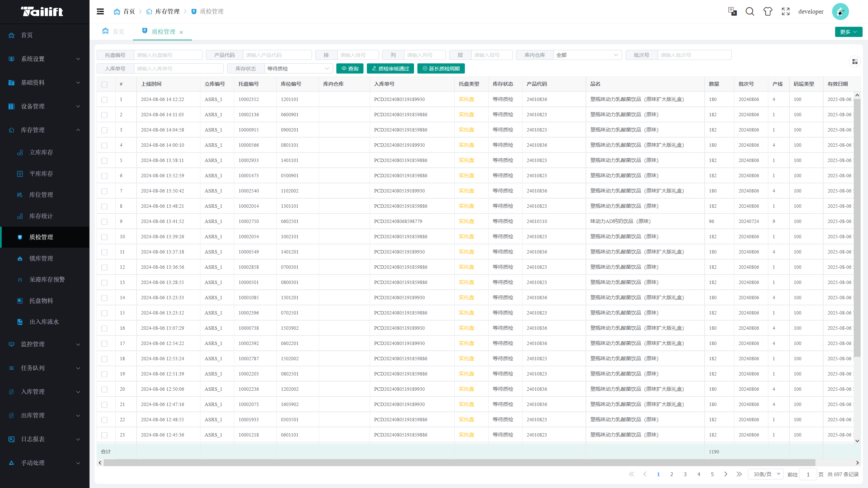Tick the checkbox for row 9
868x488 pixels.
point(104,222)
